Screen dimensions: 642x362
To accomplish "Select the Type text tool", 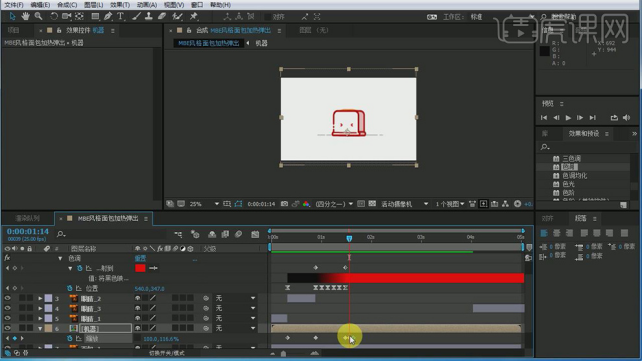I will coord(120,16).
